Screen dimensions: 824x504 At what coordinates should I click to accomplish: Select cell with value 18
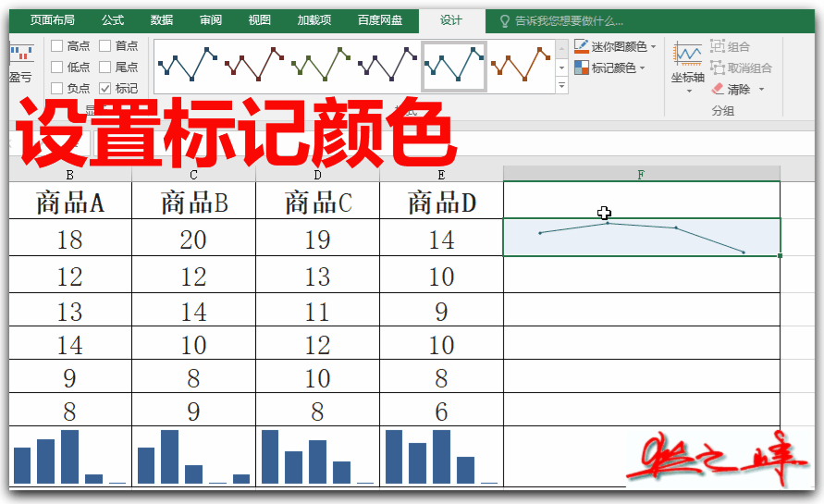[x=70, y=238]
